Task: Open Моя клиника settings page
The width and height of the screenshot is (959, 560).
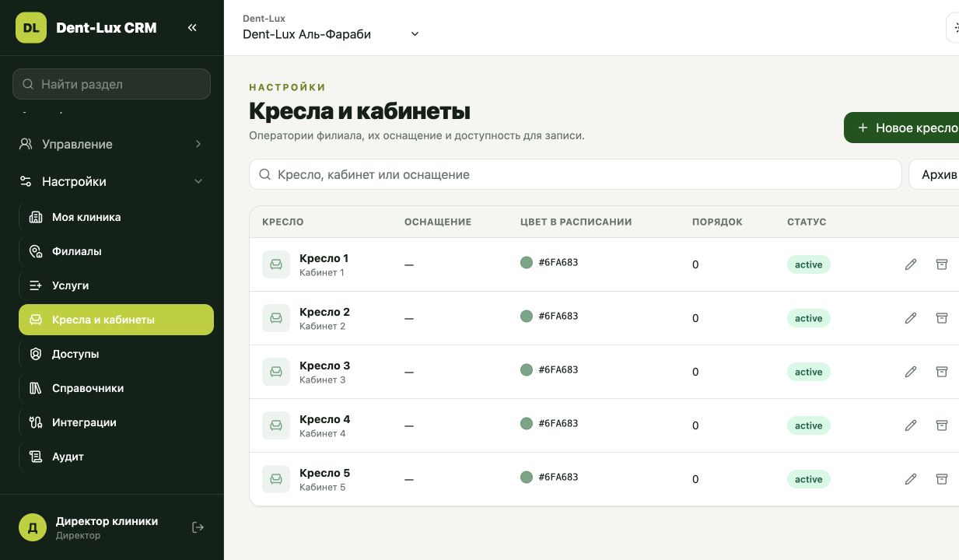Action: [x=116, y=217]
